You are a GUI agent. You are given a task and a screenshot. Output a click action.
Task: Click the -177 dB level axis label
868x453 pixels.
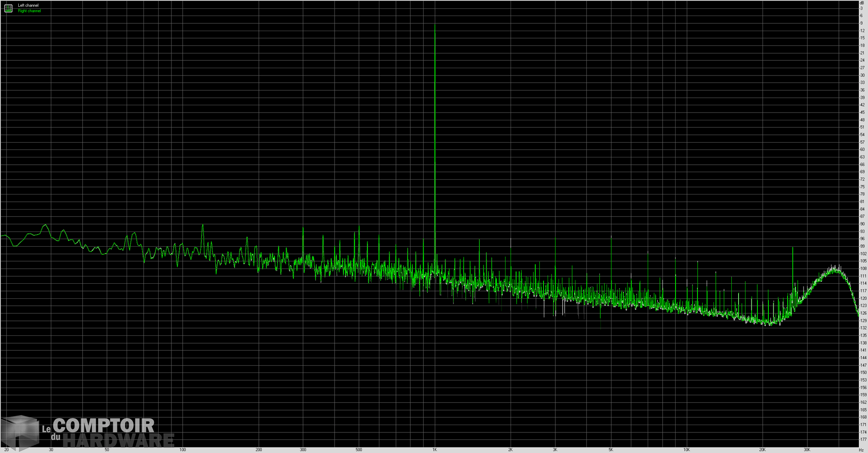tap(863, 440)
